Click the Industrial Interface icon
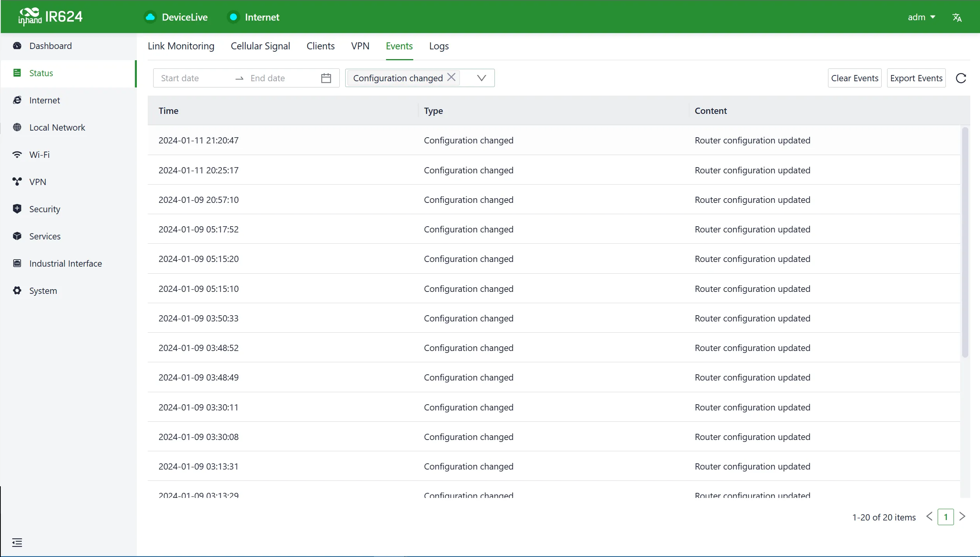980x557 pixels. (17, 264)
